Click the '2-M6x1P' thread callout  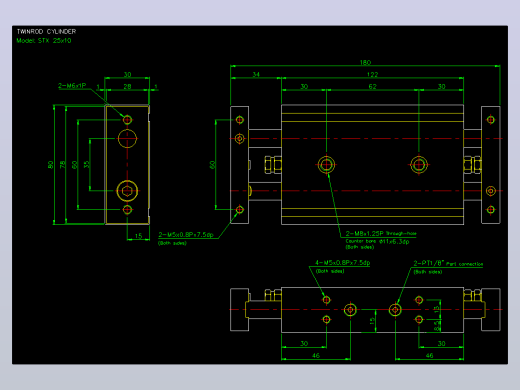(72, 86)
